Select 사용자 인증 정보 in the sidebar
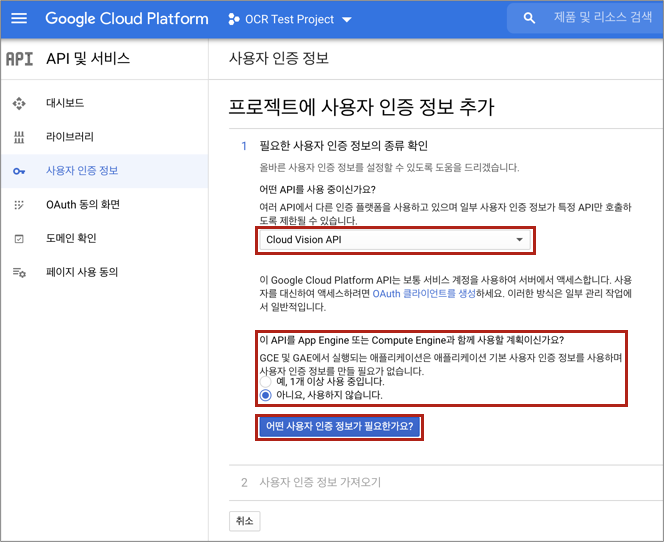Screen dimensions: 664x542 [104, 171]
